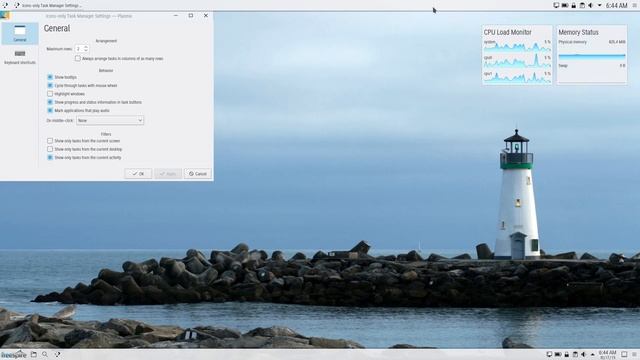
Task: Click the Apply button
Action: pyautogui.click(x=168, y=173)
